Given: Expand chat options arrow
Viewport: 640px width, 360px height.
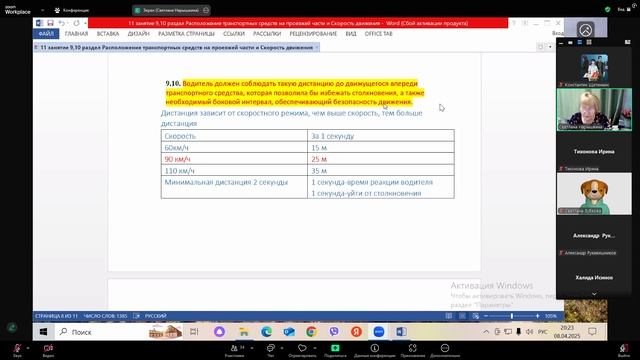Looking at the screenshot, I should point(282,348).
